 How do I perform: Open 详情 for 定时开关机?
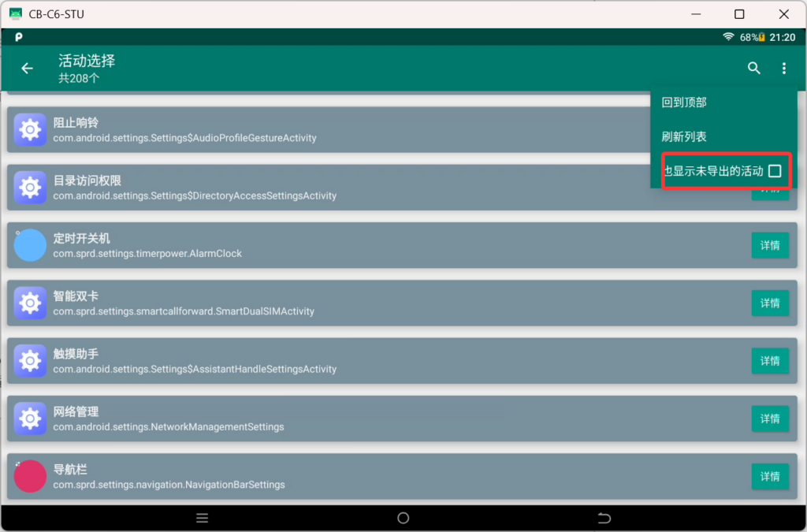click(770, 245)
